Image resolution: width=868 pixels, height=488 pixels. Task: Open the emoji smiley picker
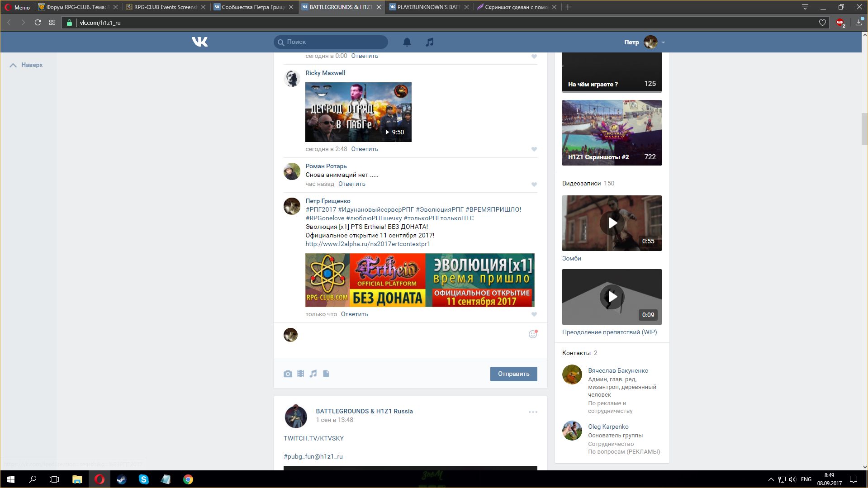[x=533, y=334]
